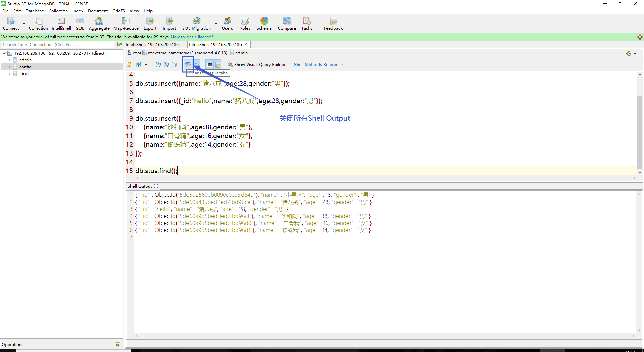The image size is (644, 352).
Task: Collapse the 192.168.209.136 connection node
Action: click(4, 53)
